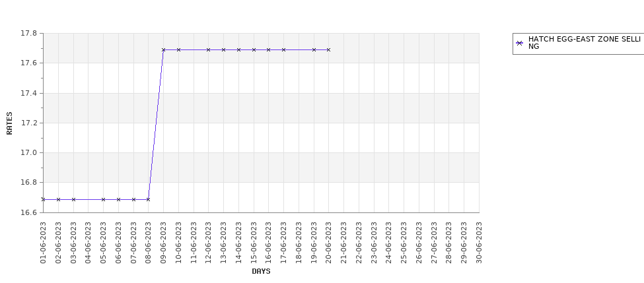Select the data point marker for 06-06-2023
The height and width of the screenshot is (283, 644).
pos(118,200)
